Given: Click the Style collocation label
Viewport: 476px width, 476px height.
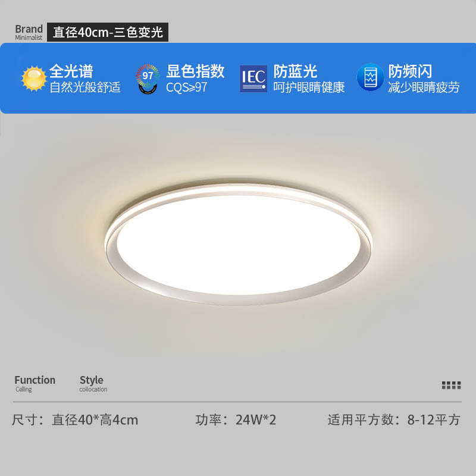Looking at the screenshot, I should (x=93, y=383).
